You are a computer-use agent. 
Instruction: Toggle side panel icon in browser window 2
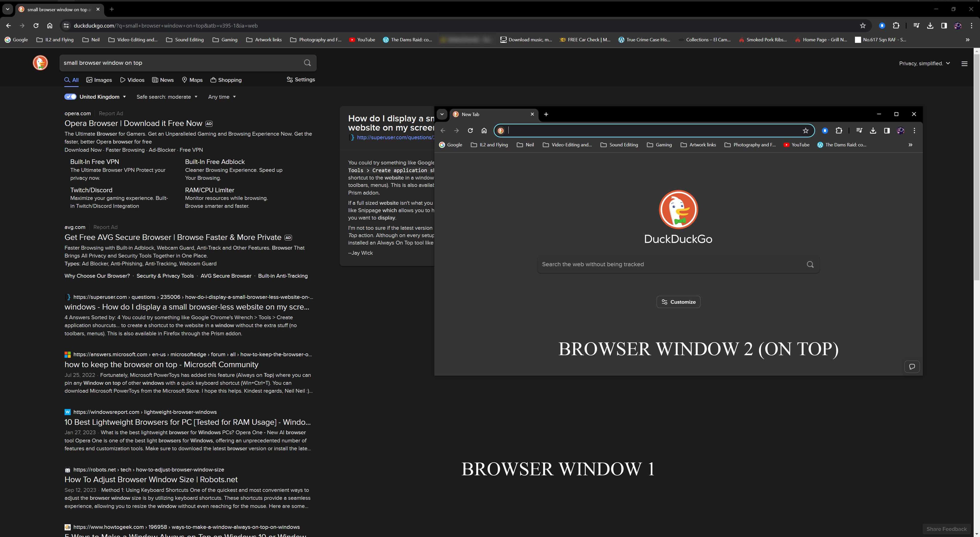(887, 130)
